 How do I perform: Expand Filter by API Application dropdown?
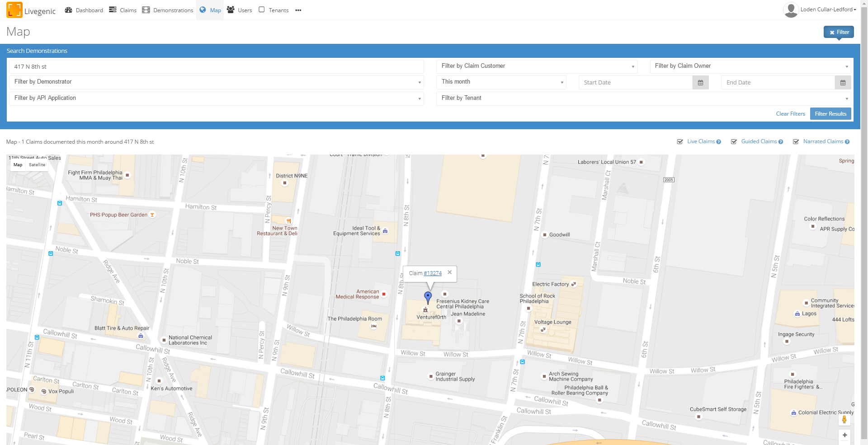tap(217, 98)
